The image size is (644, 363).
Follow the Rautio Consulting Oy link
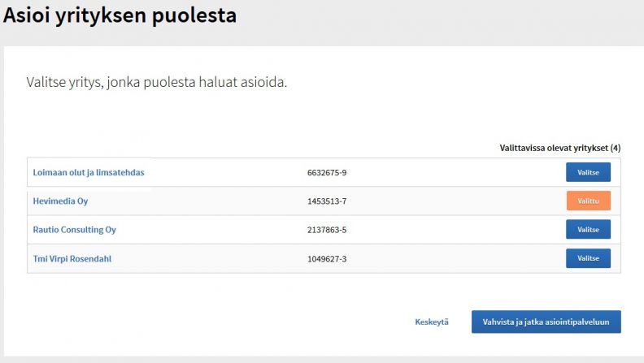click(x=74, y=230)
